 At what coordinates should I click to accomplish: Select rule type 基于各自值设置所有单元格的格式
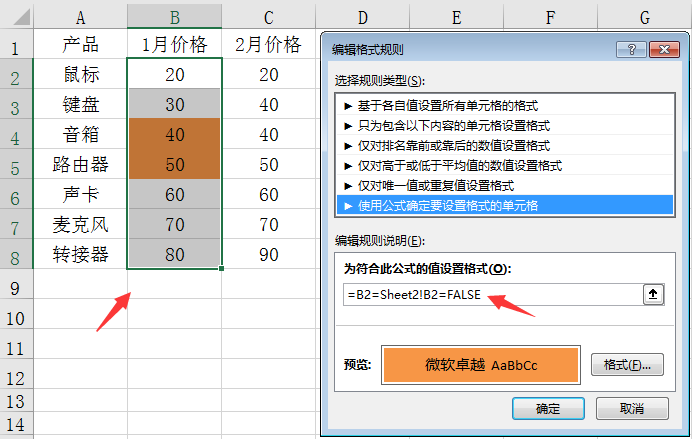tap(505, 105)
